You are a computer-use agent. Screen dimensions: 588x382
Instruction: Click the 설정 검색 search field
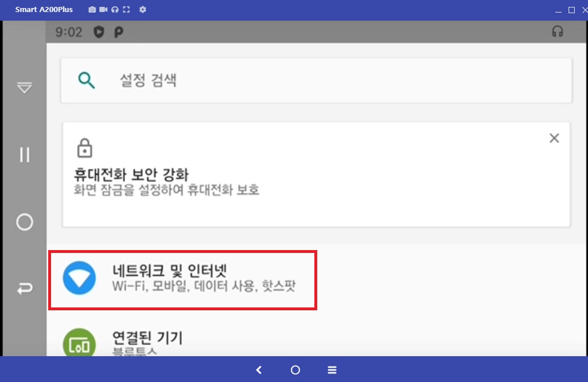pos(316,80)
